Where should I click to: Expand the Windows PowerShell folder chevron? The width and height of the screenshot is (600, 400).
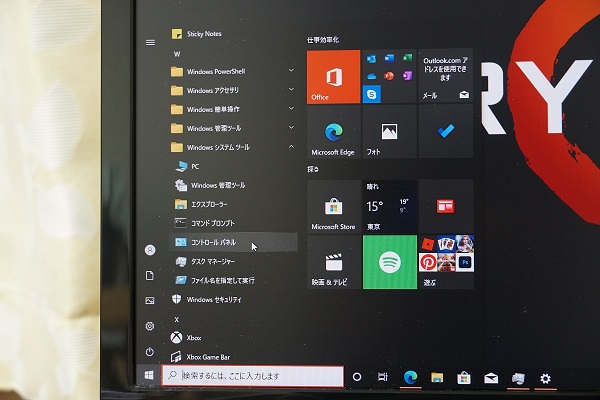pos(291,70)
